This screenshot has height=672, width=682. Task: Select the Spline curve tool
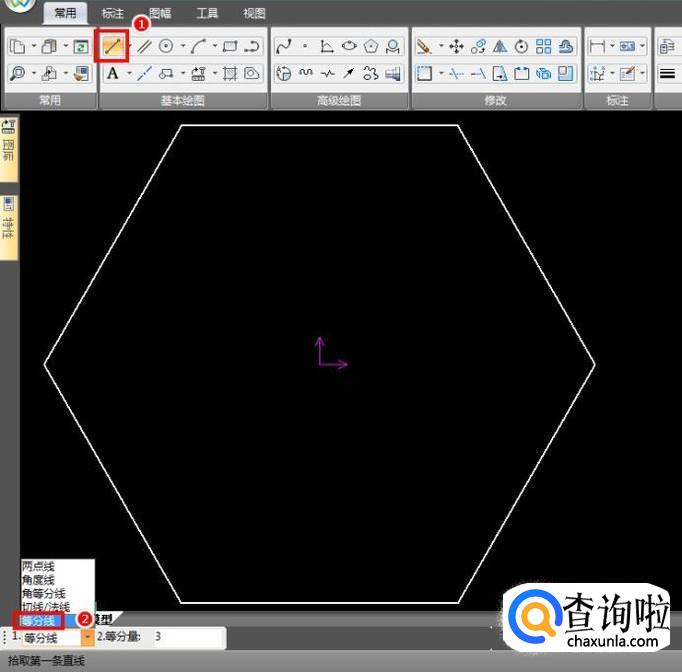point(283,46)
